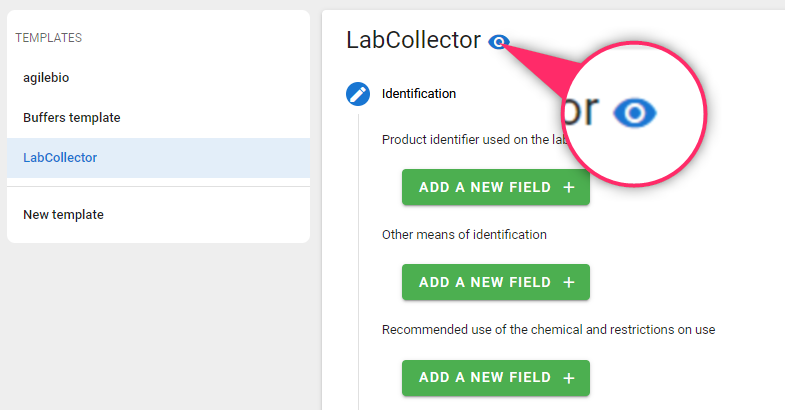Click the TEMPLATES sidebar header
The width and height of the screenshot is (785, 410).
49,38
